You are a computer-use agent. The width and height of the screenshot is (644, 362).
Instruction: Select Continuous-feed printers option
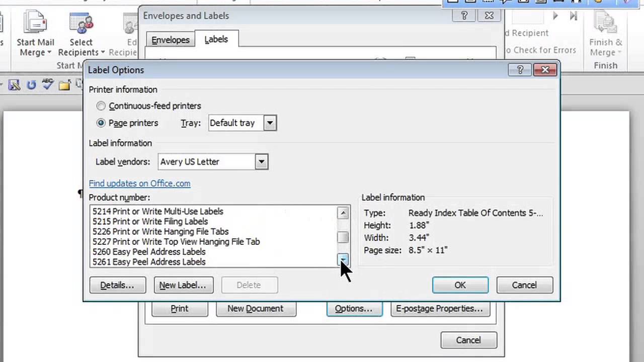(x=149, y=106)
